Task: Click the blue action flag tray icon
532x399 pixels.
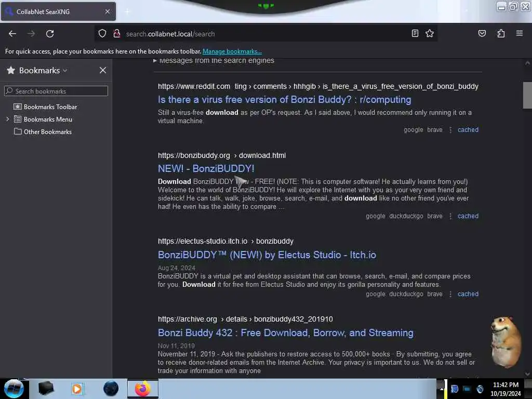Action: click(x=454, y=389)
